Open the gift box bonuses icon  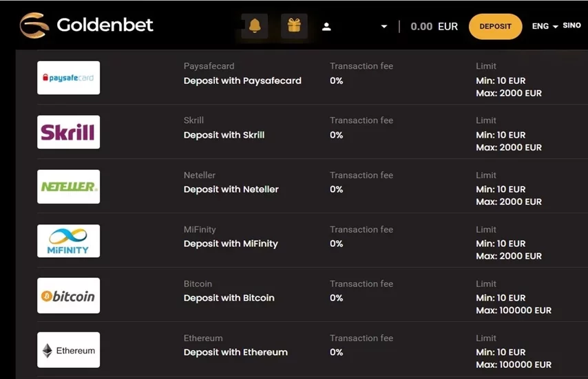point(295,26)
